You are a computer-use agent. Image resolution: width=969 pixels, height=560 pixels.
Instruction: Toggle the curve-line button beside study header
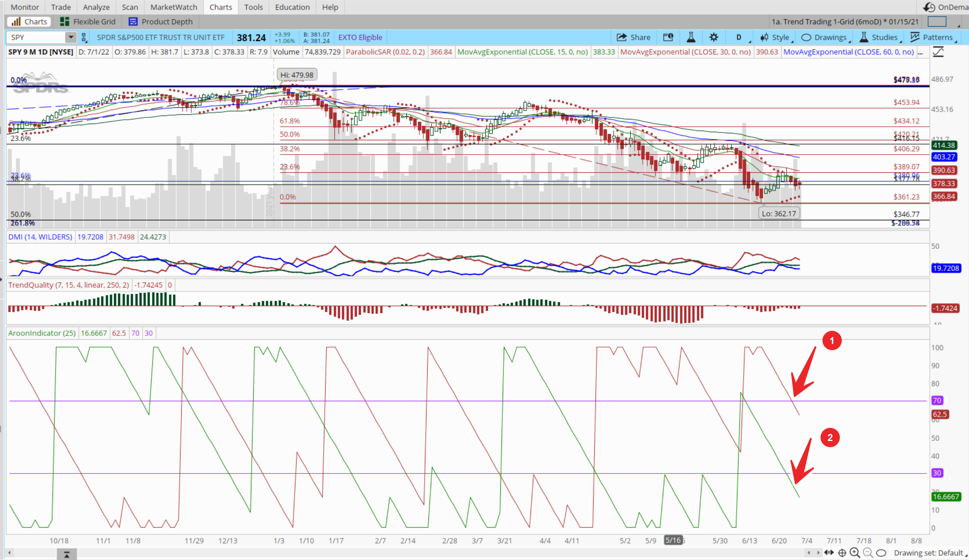(x=938, y=52)
